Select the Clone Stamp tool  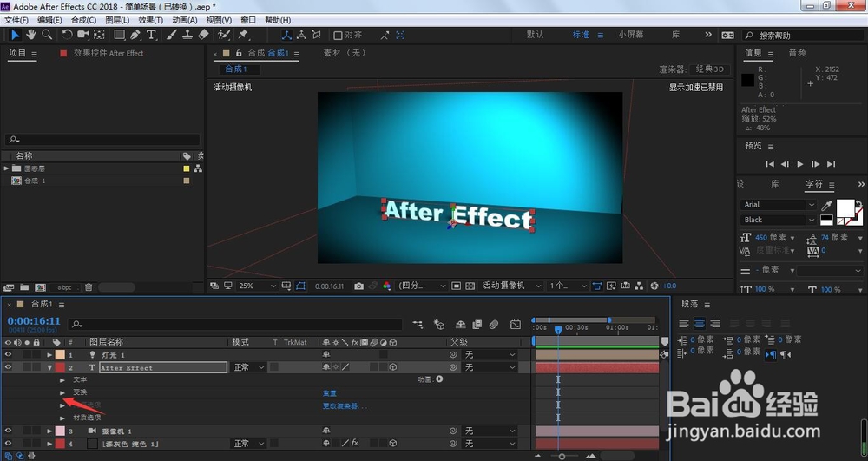pos(187,35)
